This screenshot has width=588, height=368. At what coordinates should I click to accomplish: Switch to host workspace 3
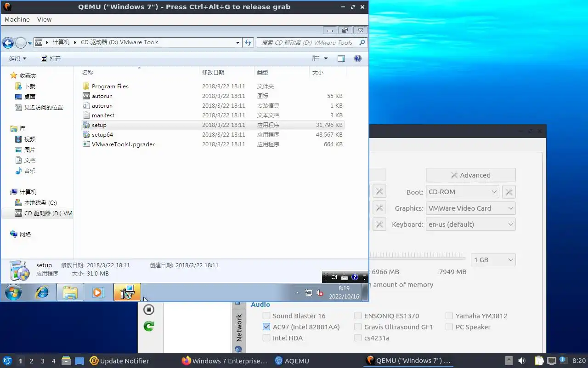pyautogui.click(x=42, y=361)
